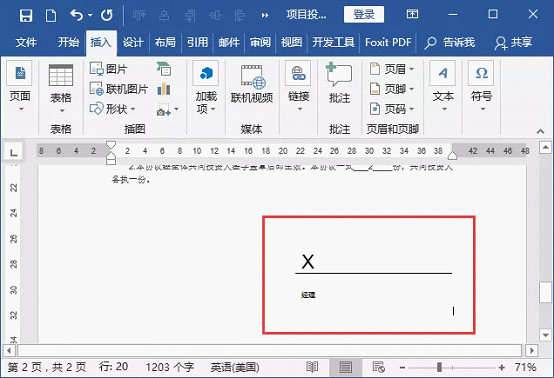The image size is (554, 378).
Task: Click the zoom slider handle
Action: click(x=440, y=367)
